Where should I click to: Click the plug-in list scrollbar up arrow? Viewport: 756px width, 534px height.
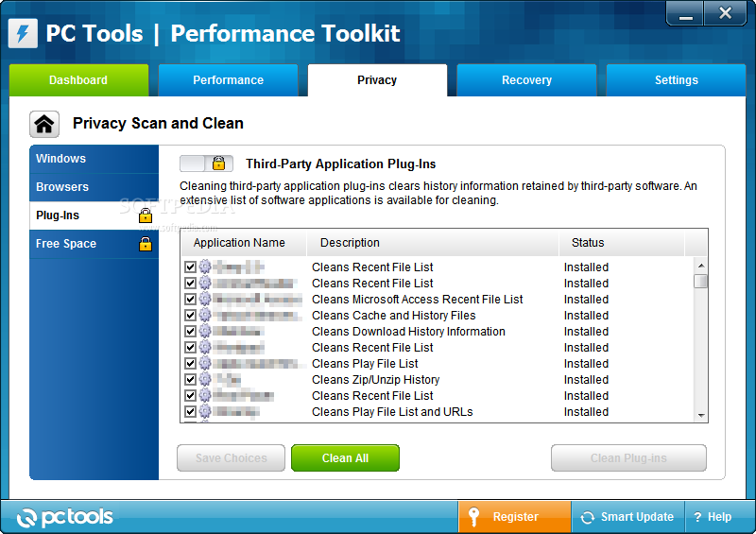pos(701,266)
